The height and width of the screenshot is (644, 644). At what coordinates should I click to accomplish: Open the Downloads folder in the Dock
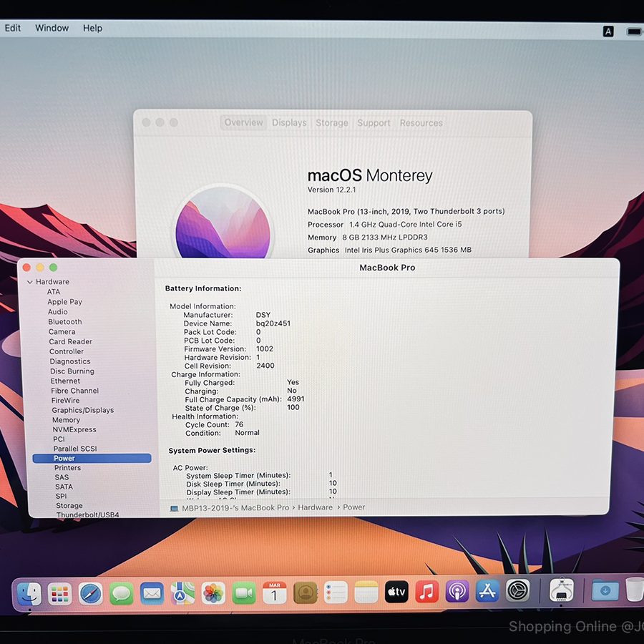(605, 590)
